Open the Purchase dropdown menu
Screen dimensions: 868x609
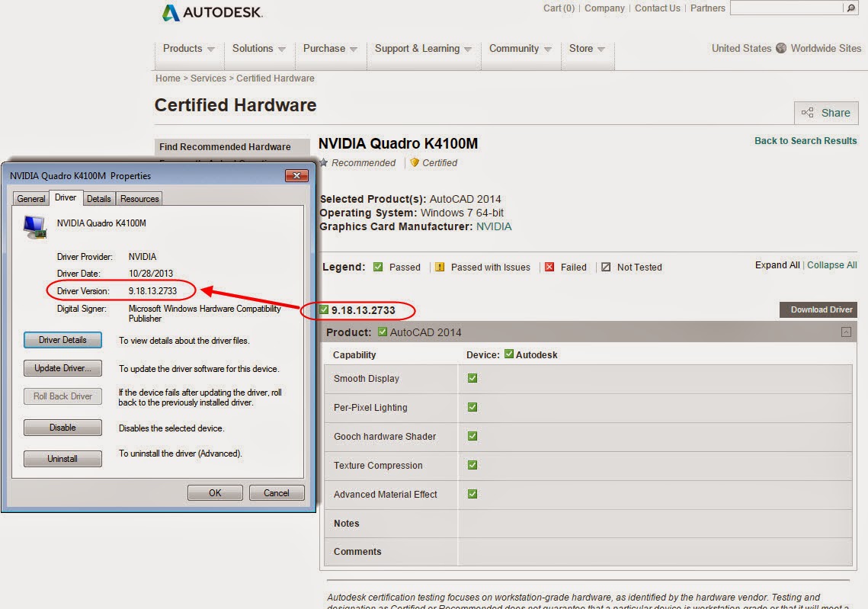coord(330,49)
